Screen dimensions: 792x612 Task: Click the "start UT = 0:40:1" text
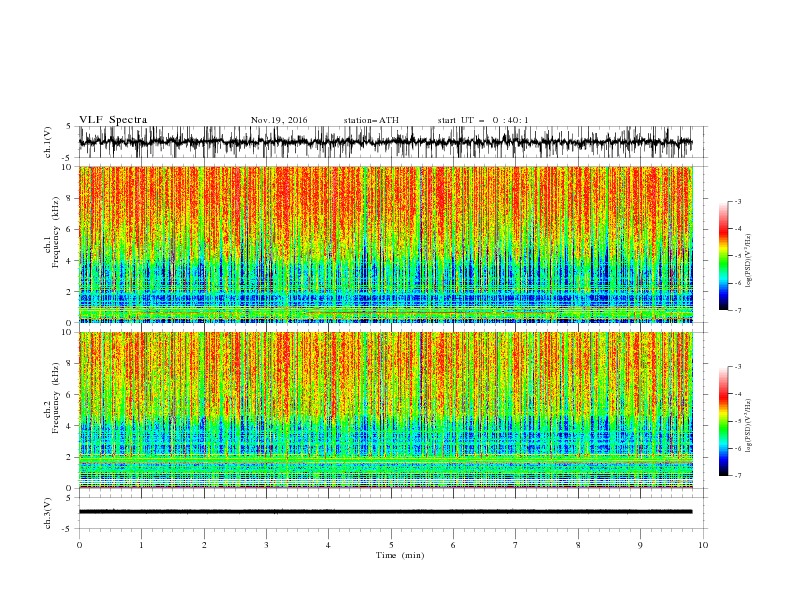pos(483,120)
